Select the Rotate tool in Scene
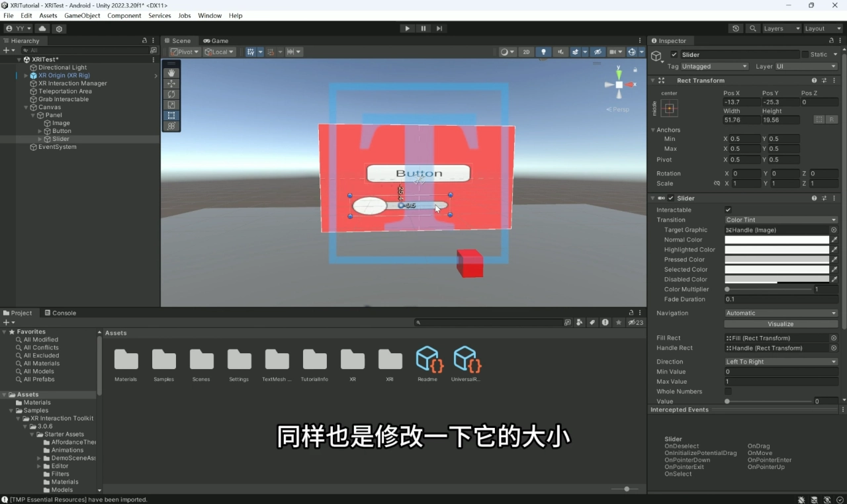Viewport: 847px width, 504px height. point(171,94)
